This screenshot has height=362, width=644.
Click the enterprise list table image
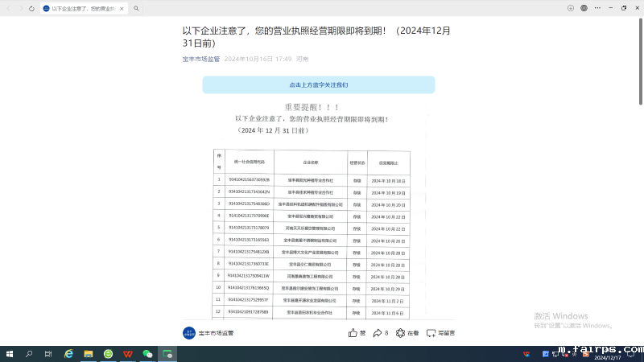pos(312,234)
